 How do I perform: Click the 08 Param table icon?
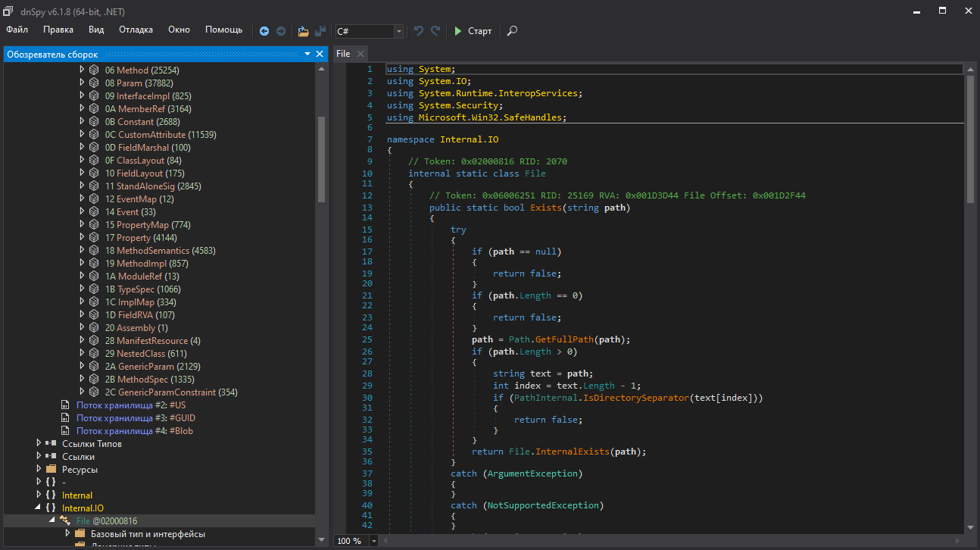coord(95,83)
